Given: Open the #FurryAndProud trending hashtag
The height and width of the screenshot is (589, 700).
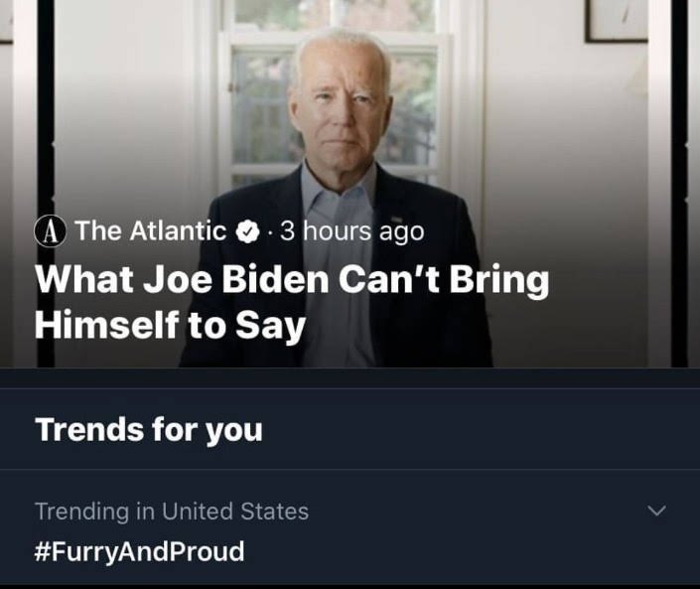Looking at the screenshot, I should click(x=139, y=551).
